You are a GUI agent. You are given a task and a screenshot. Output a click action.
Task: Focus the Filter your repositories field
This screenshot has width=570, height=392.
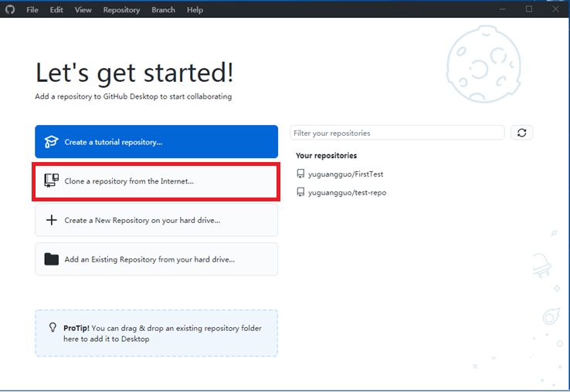pyautogui.click(x=397, y=133)
